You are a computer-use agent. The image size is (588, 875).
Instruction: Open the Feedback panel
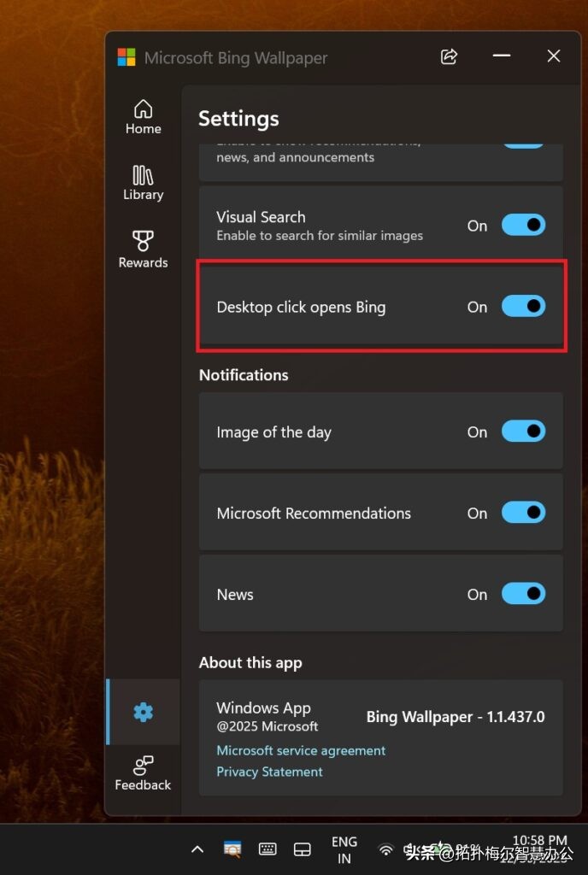[x=143, y=773]
